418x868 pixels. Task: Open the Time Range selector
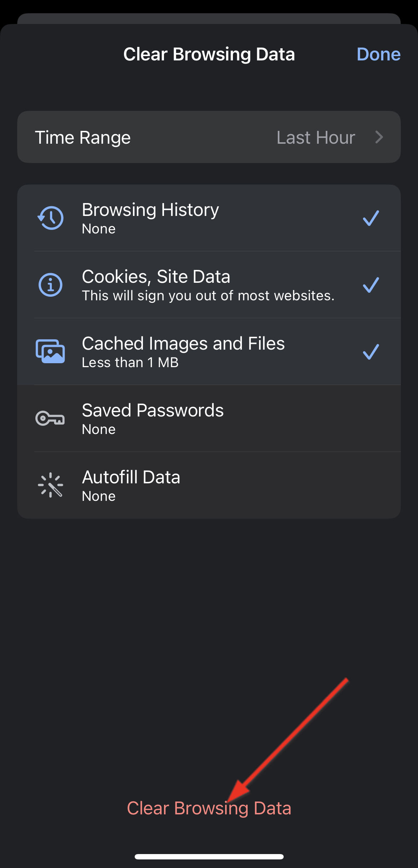pos(209,137)
